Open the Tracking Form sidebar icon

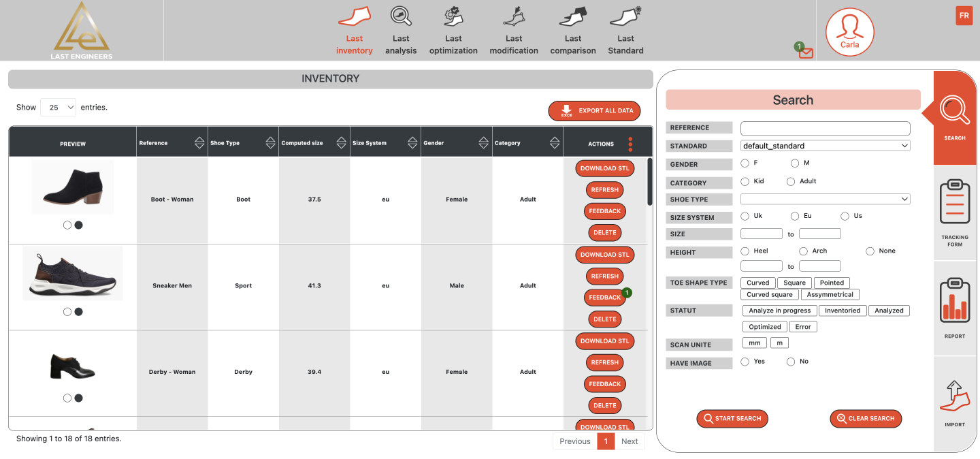point(954,203)
